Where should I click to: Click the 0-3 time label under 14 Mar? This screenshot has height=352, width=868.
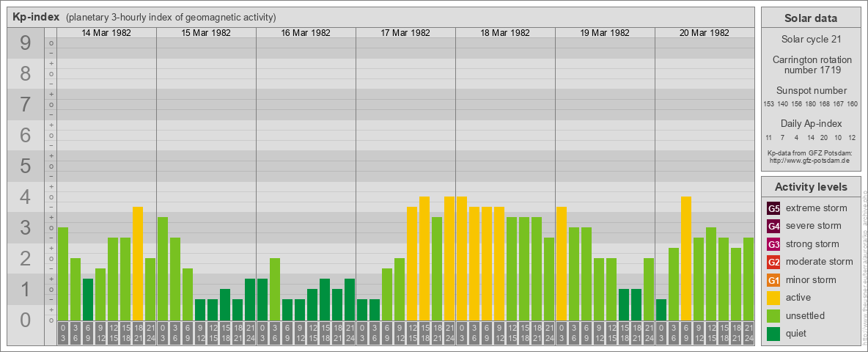(x=63, y=333)
